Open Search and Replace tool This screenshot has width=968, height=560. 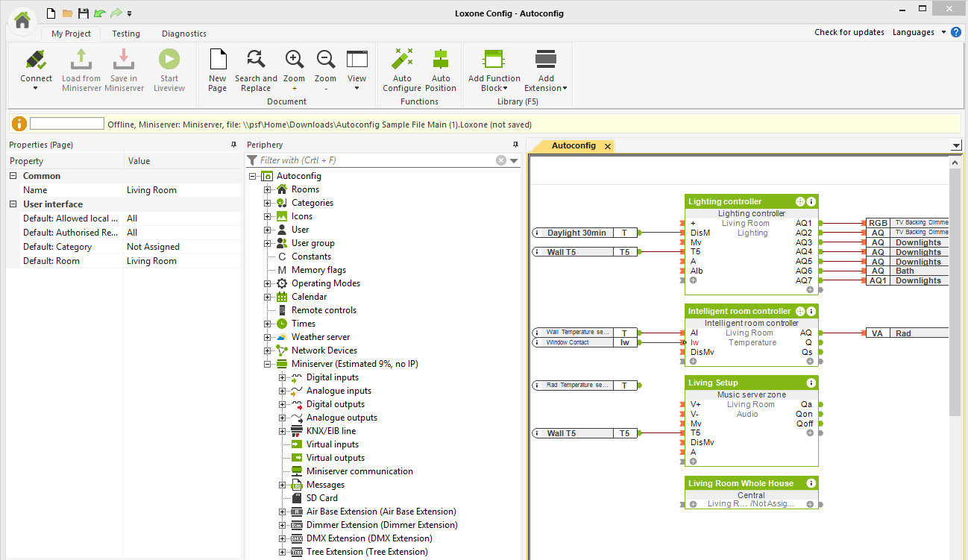[x=256, y=60]
